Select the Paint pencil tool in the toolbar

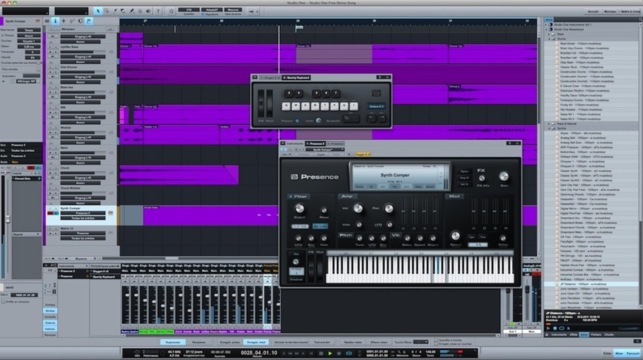coord(132,11)
